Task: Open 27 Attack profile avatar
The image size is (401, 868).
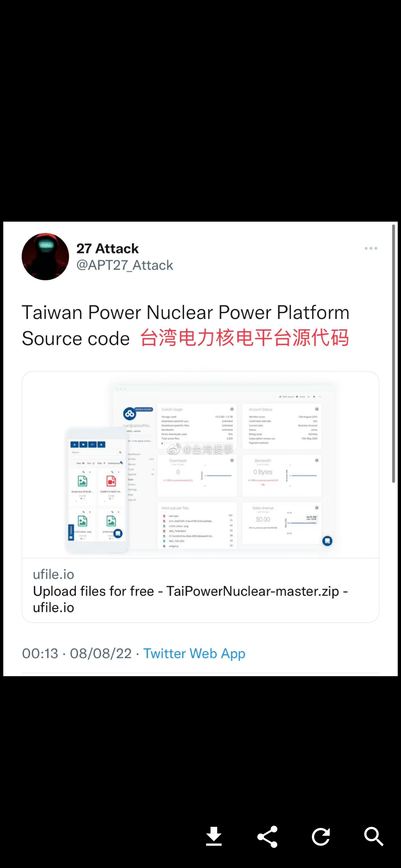Action: pyautogui.click(x=45, y=256)
